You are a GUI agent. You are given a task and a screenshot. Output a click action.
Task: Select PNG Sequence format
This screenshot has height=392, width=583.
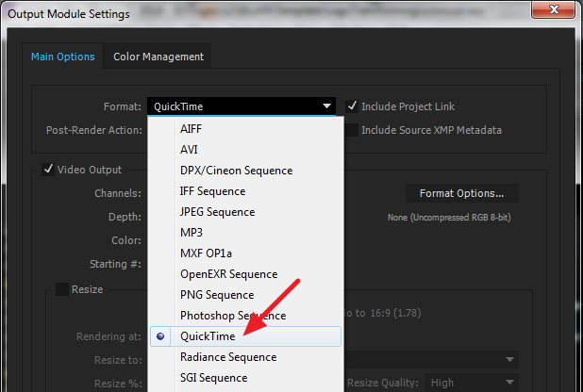pos(215,295)
